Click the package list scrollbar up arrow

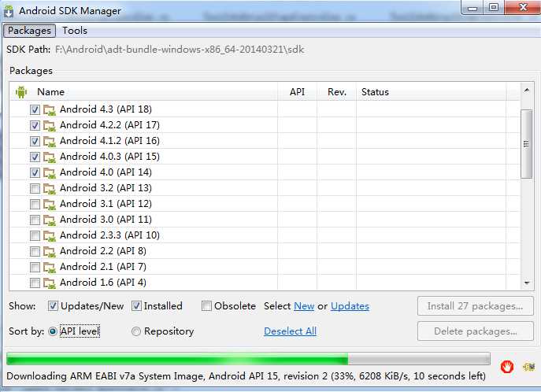(527, 91)
